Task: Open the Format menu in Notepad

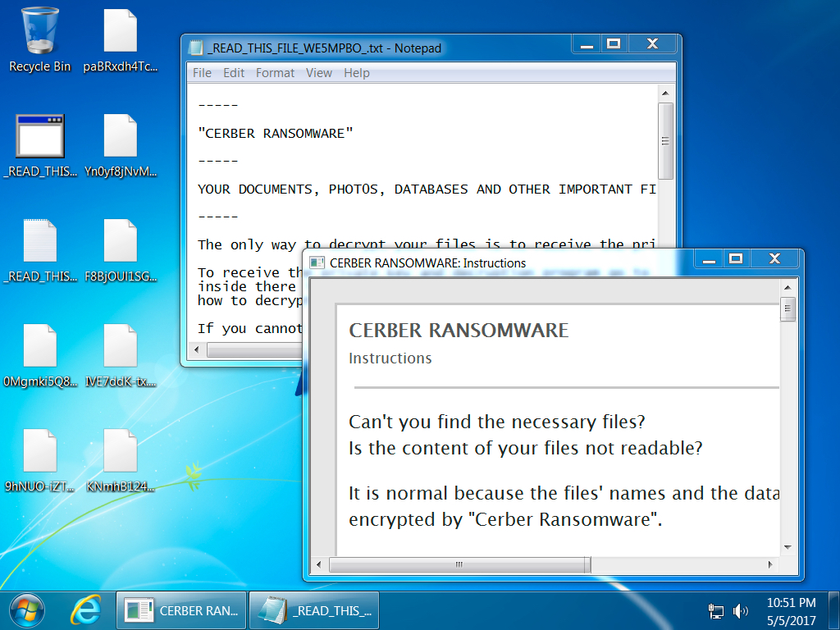Action: pyautogui.click(x=275, y=73)
